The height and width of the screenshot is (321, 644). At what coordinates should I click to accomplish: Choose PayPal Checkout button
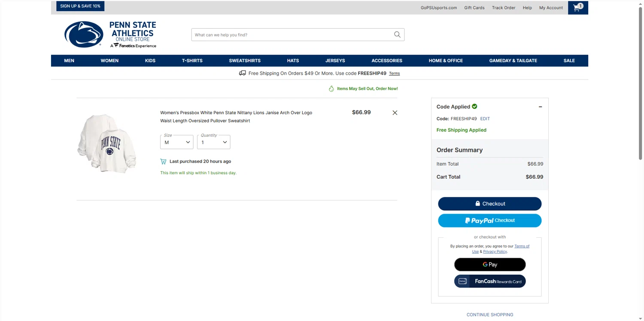tap(490, 221)
